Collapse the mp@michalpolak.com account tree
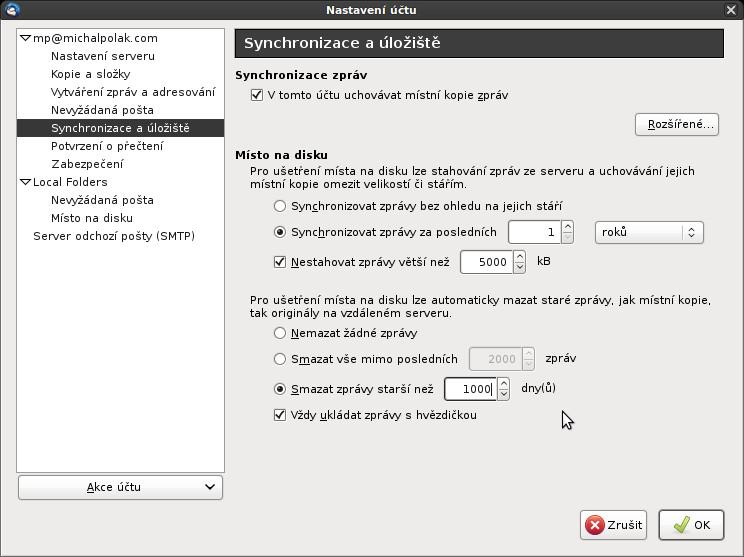The width and height of the screenshot is (744, 557). click(x=25, y=38)
